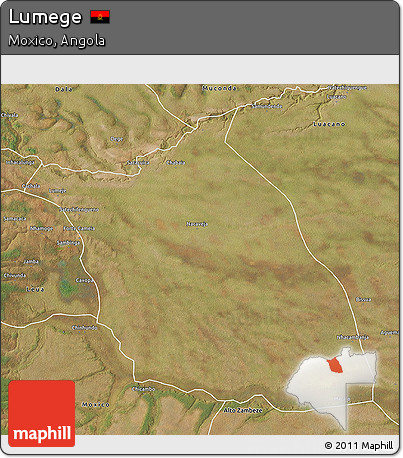Image resolution: width=403 pixels, height=458 pixels.
Task: Click the Sambinge place label
Action: tap(68, 243)
